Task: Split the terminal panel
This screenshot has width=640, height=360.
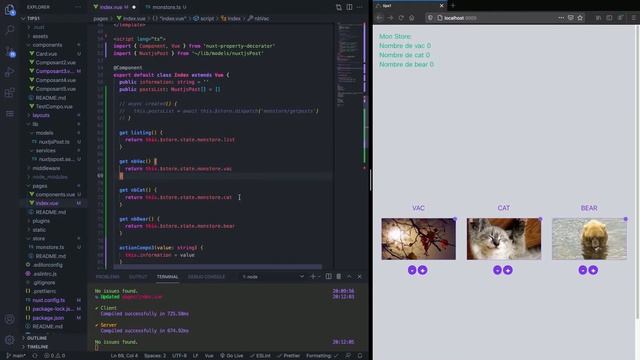Action: [x=329, y=276]
